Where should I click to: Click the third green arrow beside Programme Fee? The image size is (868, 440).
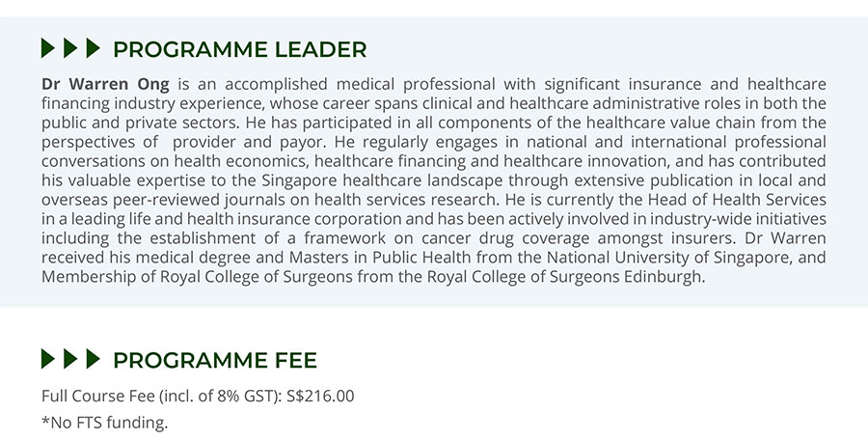coord(93,359)
